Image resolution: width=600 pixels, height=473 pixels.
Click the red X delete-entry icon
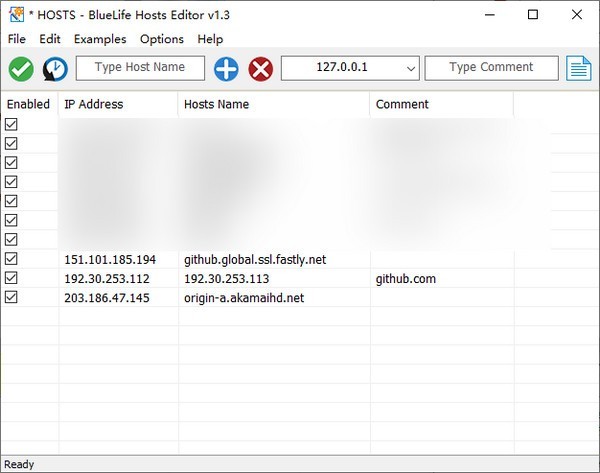(x=261, y=69)
